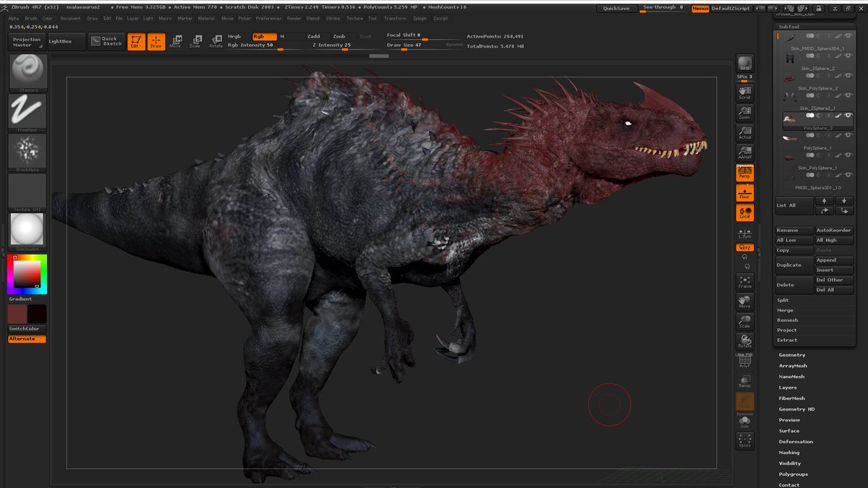This screenshot has height=488, width=868.
Task: Click the Actual size icon
Action: (x=744, y=132)
